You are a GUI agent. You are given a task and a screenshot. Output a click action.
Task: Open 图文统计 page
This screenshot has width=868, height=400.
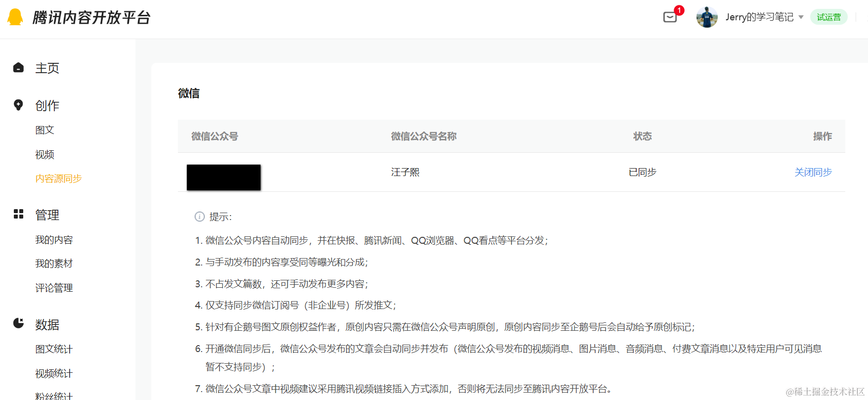tap(54, 349)
